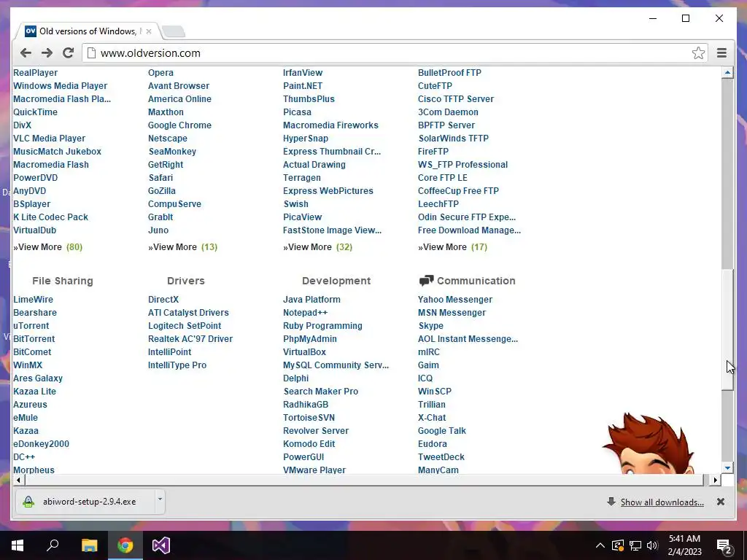Viewport: 747px width, 560px height.
Task: Open the Yahoo Messenger link
Action: click(455, 300)
